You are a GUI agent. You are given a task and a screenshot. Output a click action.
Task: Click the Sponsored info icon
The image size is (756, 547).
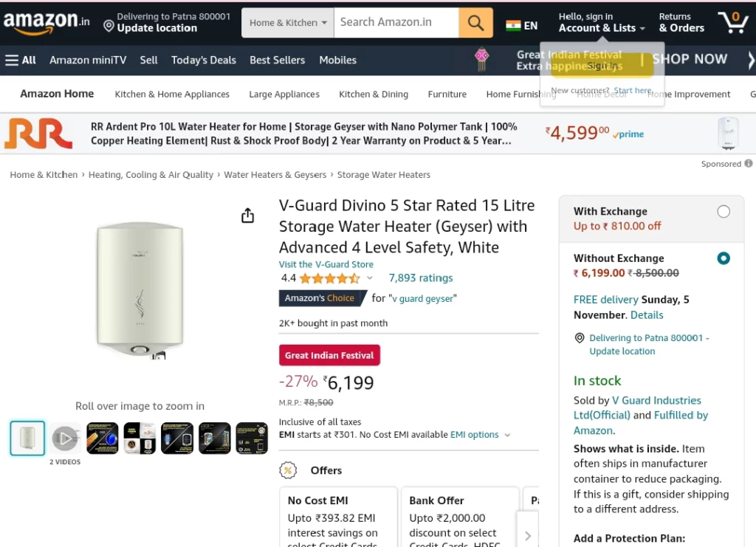(749, 163)
